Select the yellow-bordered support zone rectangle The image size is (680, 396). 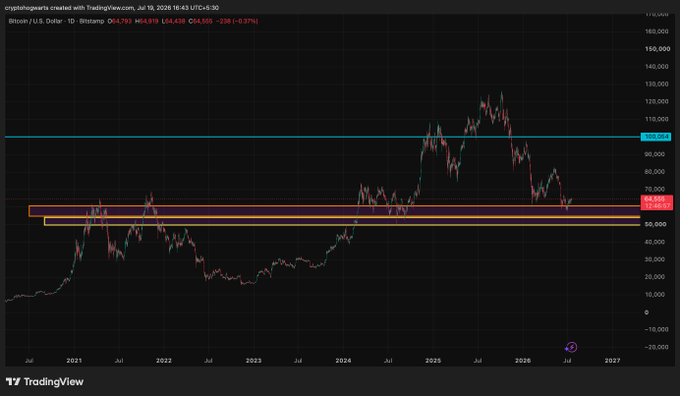tap(342, 221)
